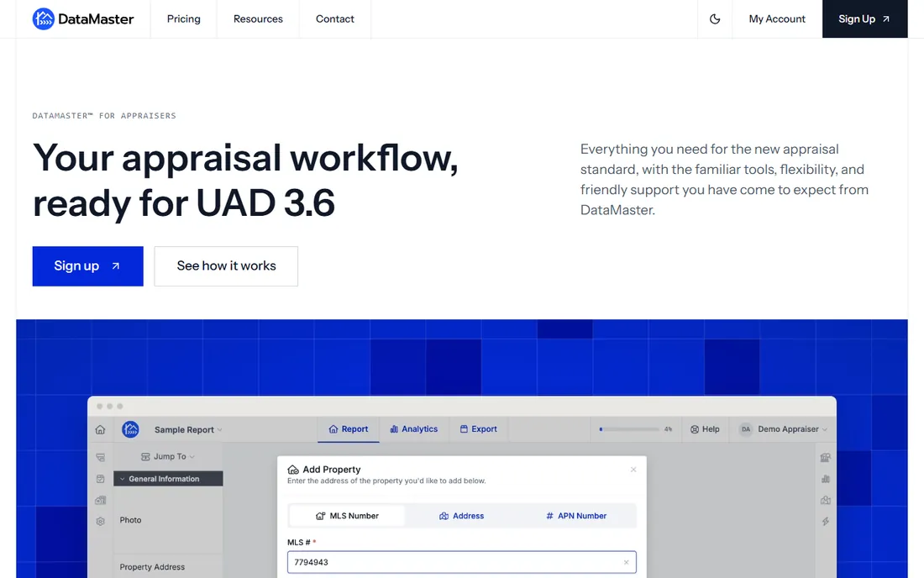The width and height of the screenshot is (924, 578).
Task: Click the map pin icon in right rail
Action: [826, 500]
